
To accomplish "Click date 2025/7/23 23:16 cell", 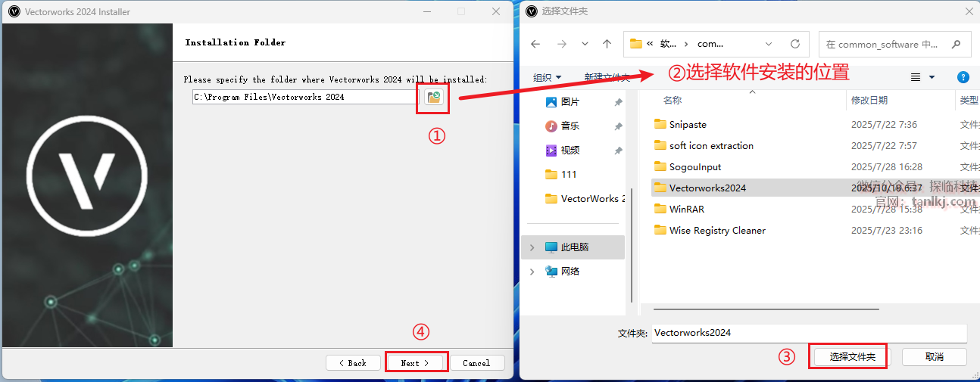I will point(887,230).
